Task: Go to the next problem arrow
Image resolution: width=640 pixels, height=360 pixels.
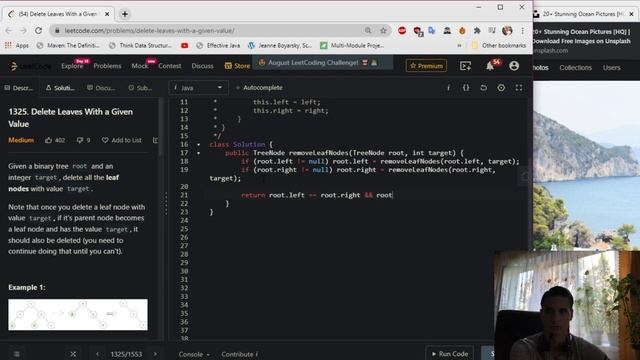Action: pyautogui.click(x=155, y=354)
